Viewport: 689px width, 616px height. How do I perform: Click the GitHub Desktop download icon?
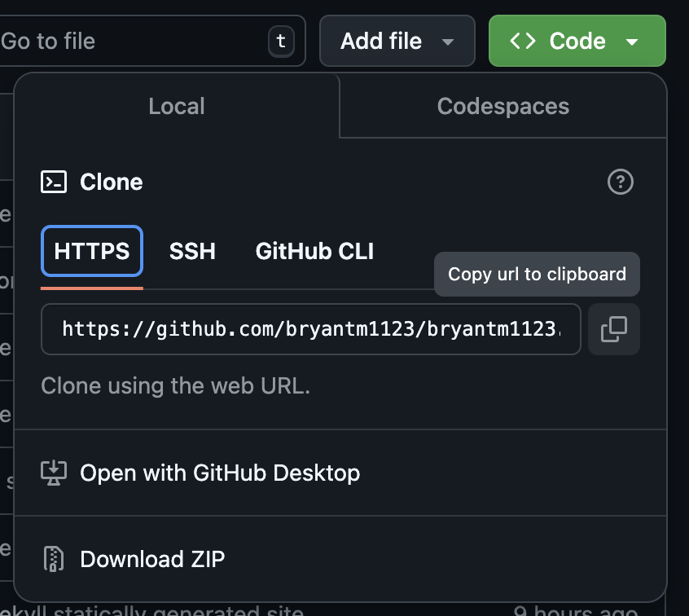[x=54, y=473]
